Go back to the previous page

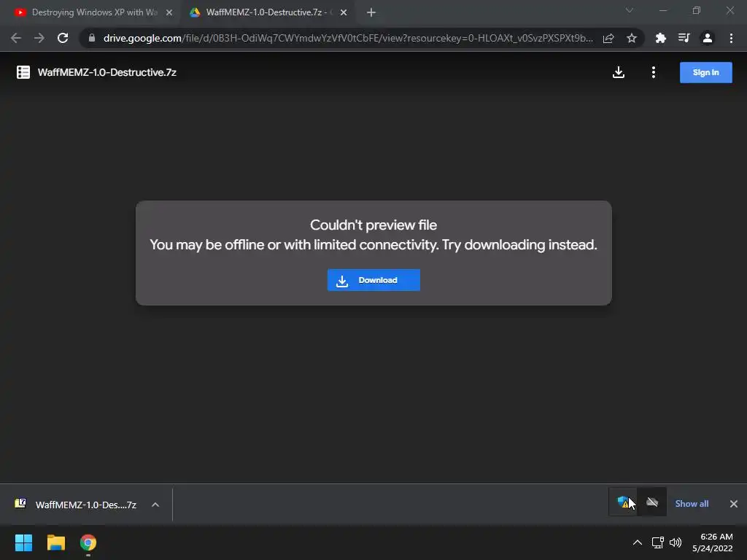pos(16,38)
